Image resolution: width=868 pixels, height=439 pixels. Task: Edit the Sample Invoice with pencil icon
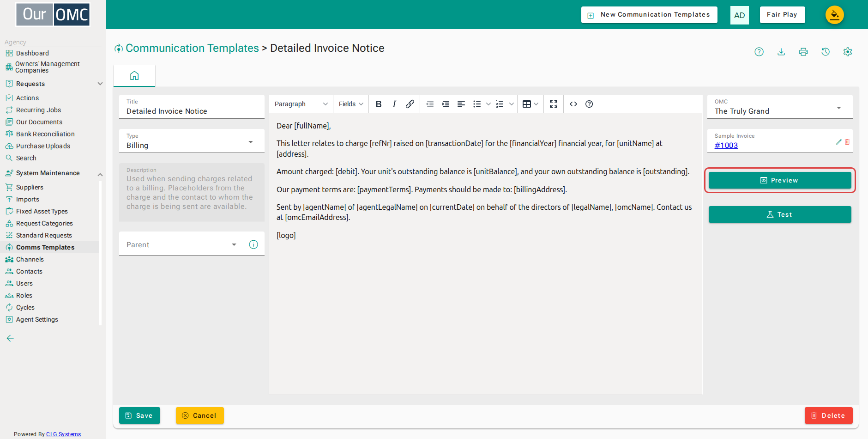(839, 142)
